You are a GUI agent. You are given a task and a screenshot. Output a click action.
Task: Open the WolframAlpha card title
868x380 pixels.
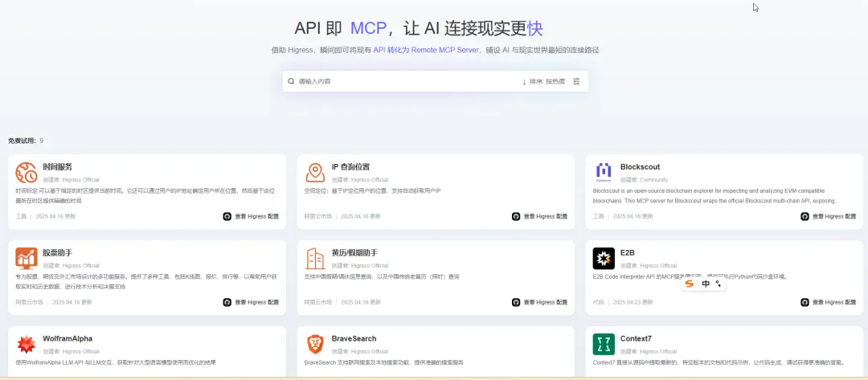pos(68,338)
